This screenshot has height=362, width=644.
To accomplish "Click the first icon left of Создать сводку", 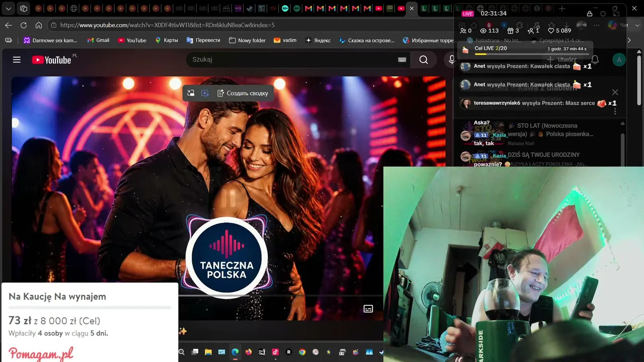I will [x=191, y=93].
